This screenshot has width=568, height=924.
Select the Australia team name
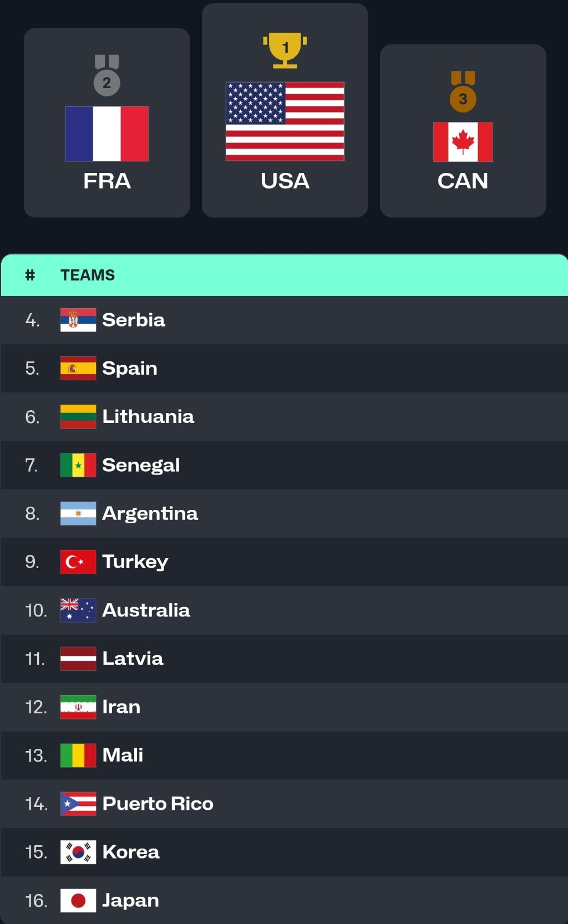pos(146,610)
